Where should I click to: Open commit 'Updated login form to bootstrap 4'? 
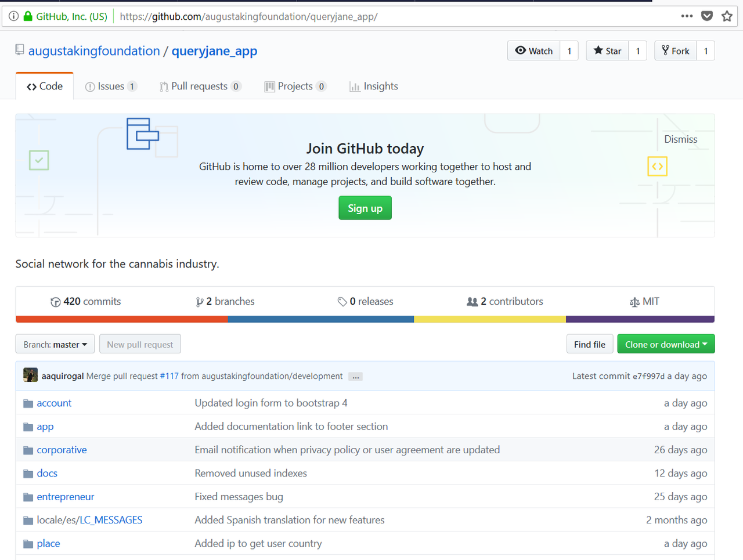(271, 403)
